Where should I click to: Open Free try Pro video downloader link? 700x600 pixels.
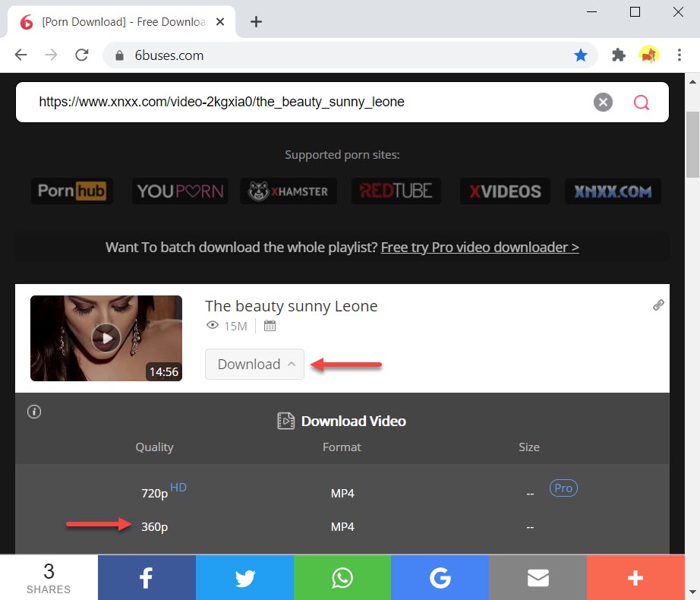click(x=480, y=248)
